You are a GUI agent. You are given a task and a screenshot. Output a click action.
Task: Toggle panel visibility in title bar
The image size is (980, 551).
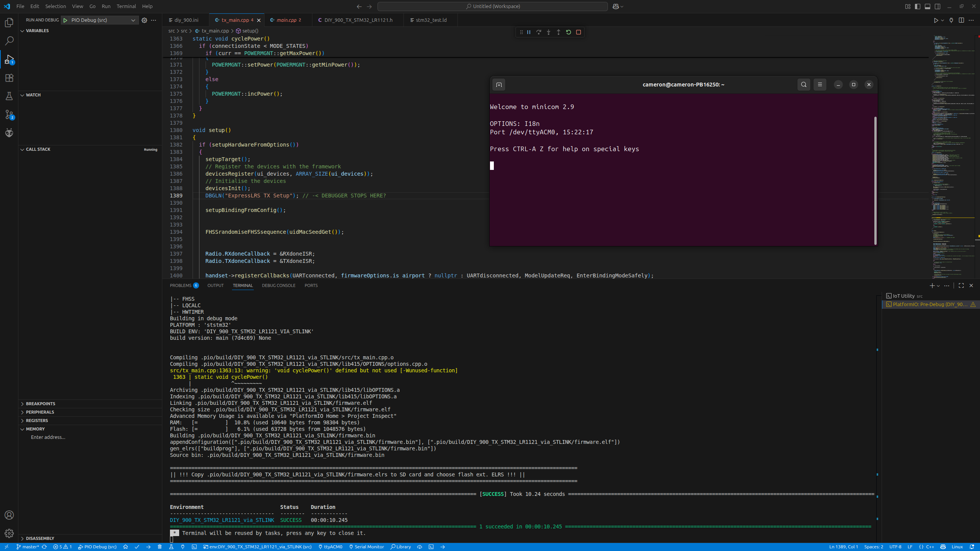click(928, 7)
